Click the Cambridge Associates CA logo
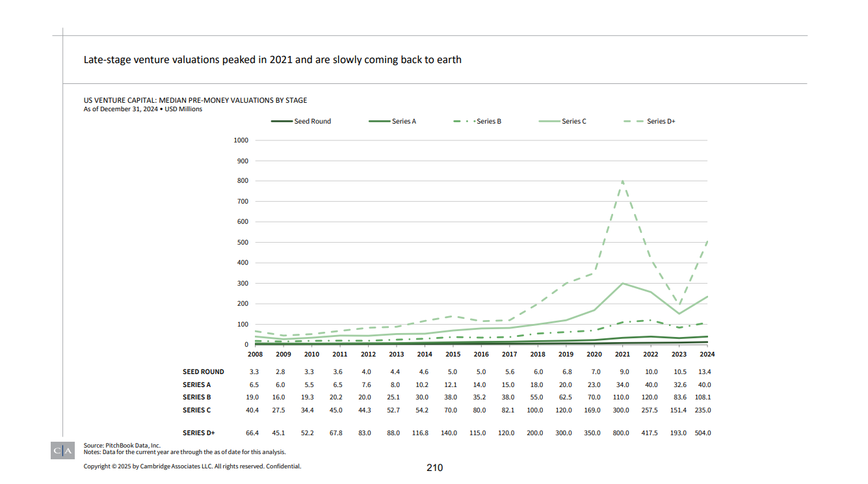 tap(62, 450)
